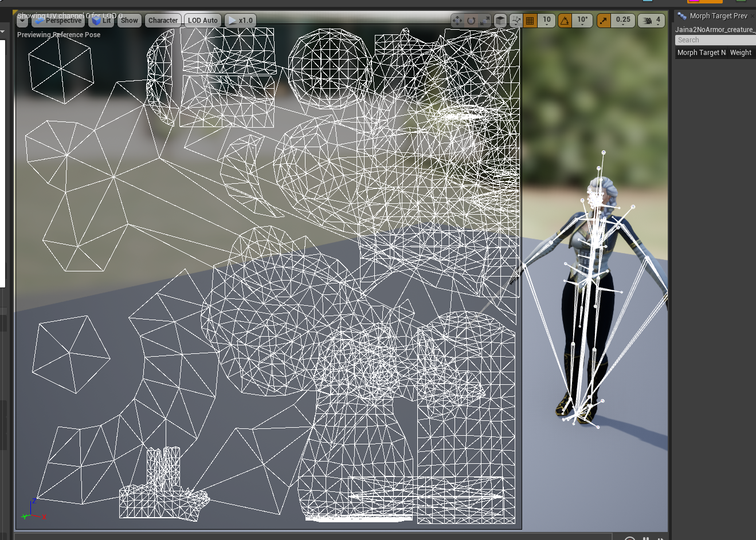Select the Rotate gizmo mode icon
The image size is (756, 540).
point(471,21)
